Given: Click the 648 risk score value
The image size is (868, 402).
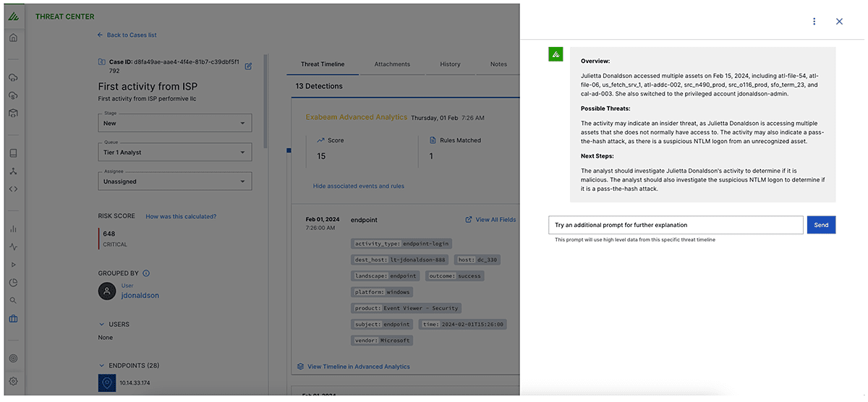Looking at the screenshot, I should (109, 234).
